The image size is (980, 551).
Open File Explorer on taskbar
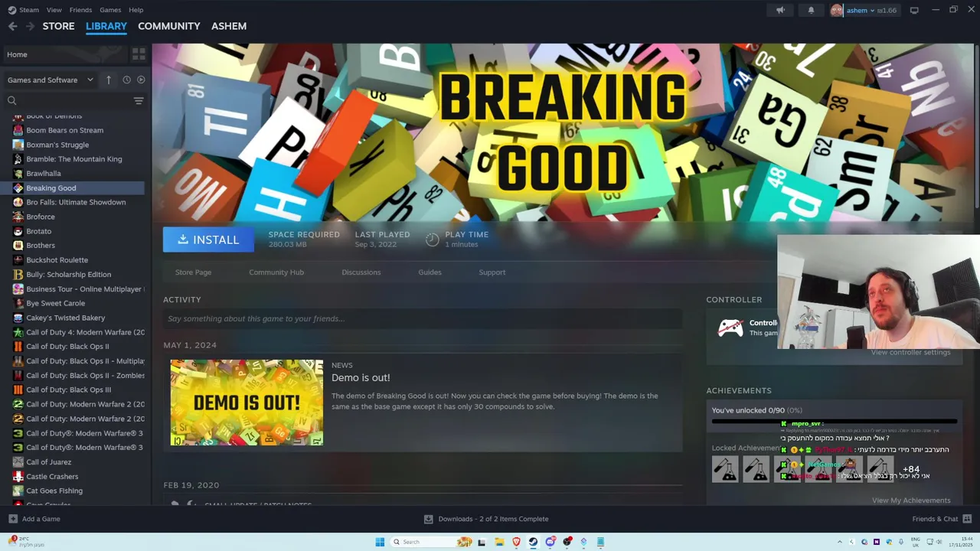click(499, 542)
